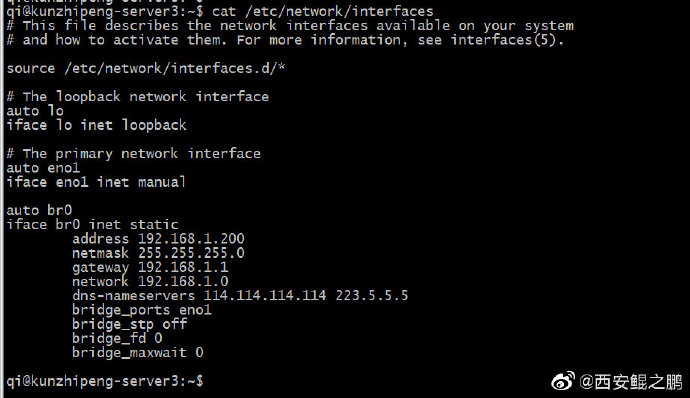Click the 223.5.5.5 DNS server entry
The height and width of the screenshot is (398, 690).
coord(372,295)
